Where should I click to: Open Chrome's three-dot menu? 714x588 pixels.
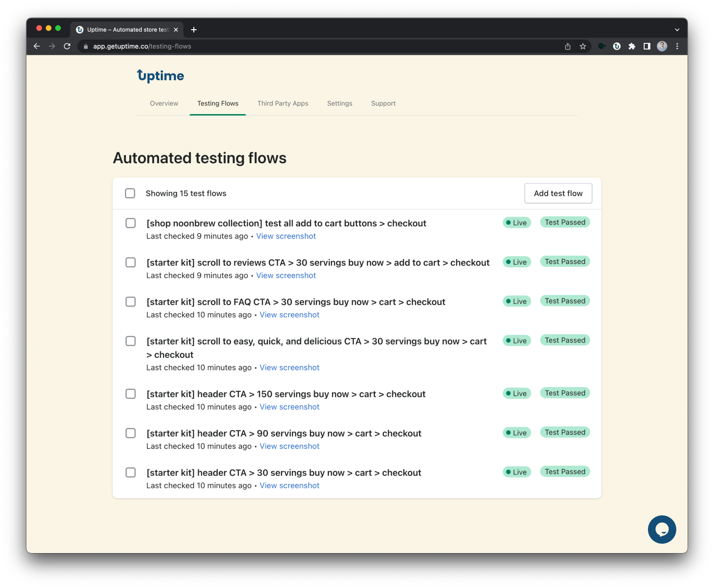tap(677, 46)
